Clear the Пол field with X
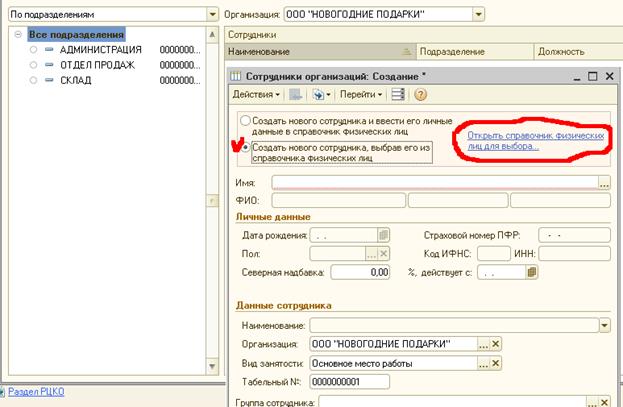 383,254
